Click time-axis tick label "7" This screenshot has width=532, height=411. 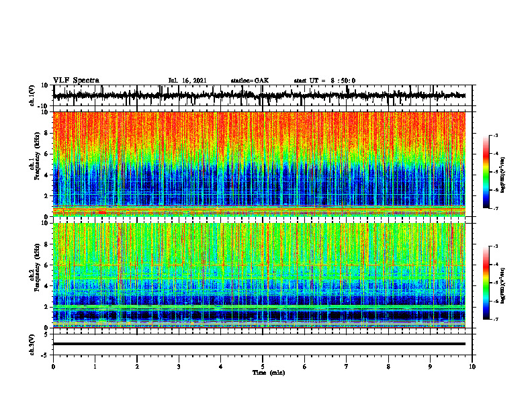pos(347,367)
